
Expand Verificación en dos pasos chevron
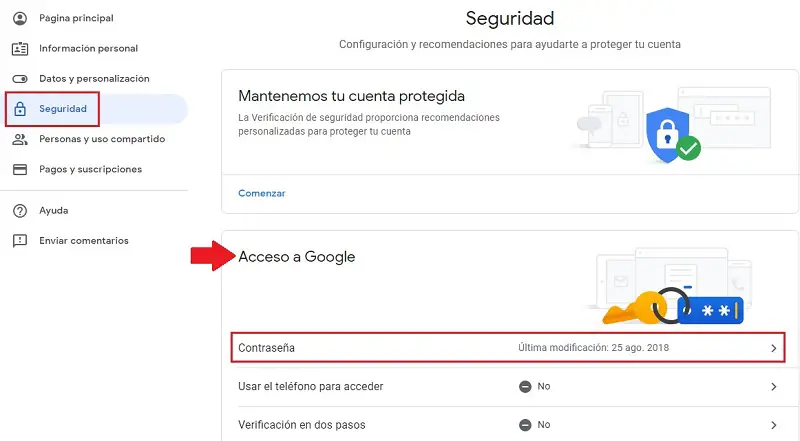pyautogui.click(x=773, y=425)
